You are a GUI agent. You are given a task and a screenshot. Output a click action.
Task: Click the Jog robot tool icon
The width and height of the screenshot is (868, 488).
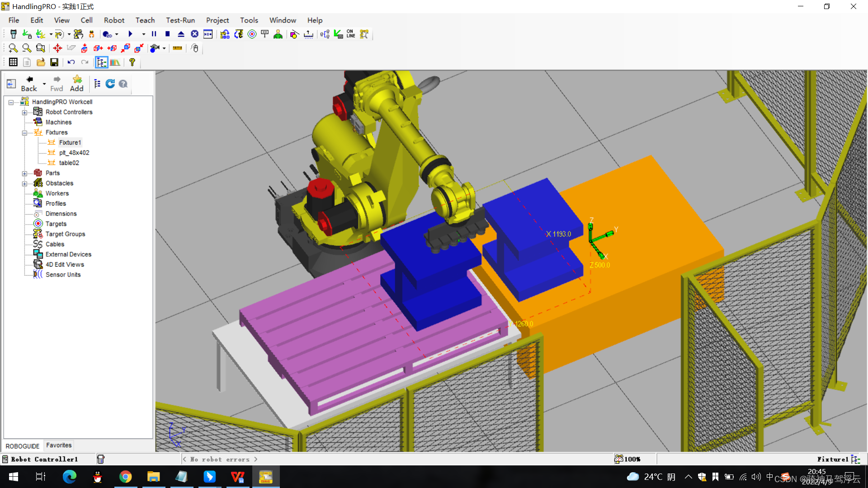[78, 34]
